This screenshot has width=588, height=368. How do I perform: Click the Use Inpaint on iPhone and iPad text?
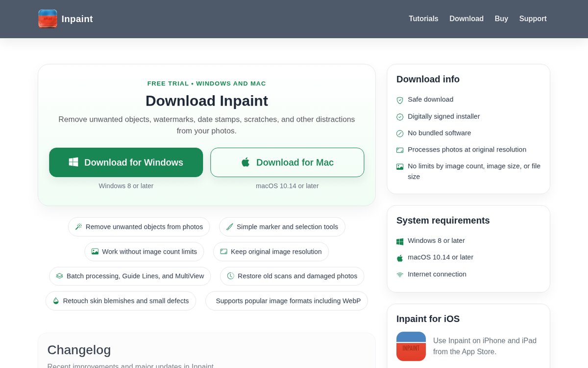(485, 346)
